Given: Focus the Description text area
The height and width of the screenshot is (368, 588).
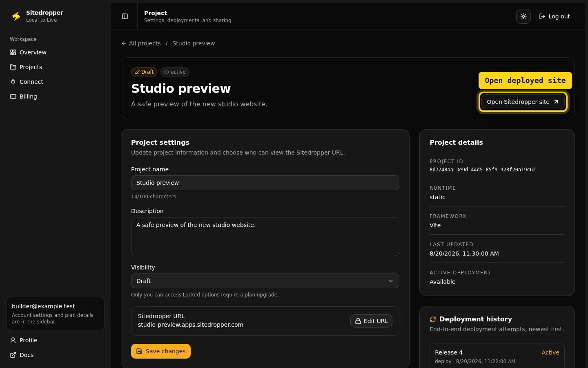Looking at the screenshot, I should point(265,237).
